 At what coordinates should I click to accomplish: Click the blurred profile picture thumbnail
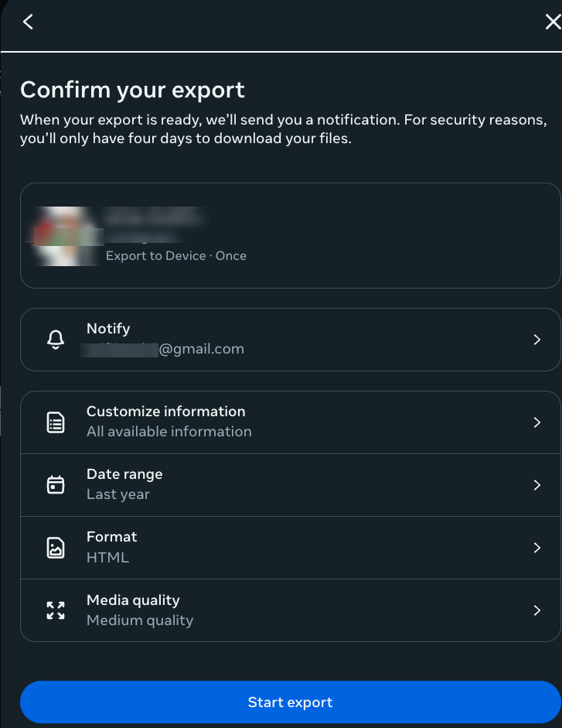tap(65, 234)
